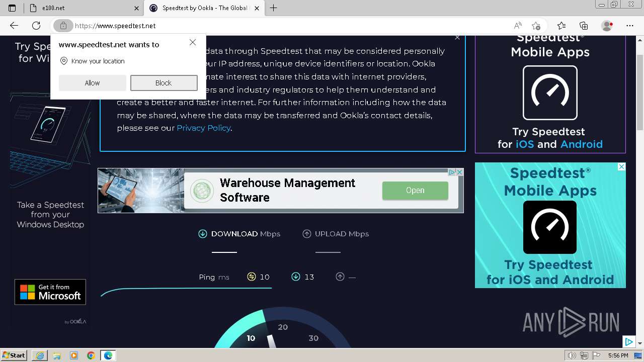Image resolution: width=644 pixels, height=362 pixels.
Task: Click Open on Warehouse Management ad
Action: [415, 191]
